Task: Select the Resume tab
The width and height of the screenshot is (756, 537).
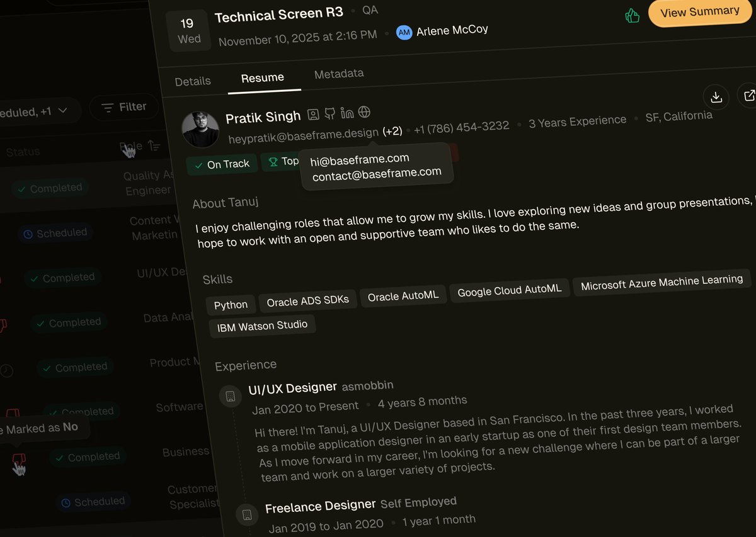Action: click(x=263, y=77)
